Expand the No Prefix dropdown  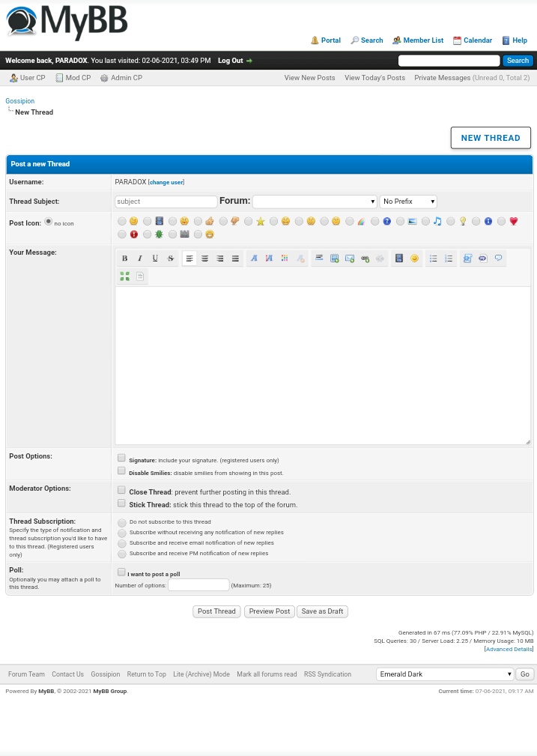(407, 202)
